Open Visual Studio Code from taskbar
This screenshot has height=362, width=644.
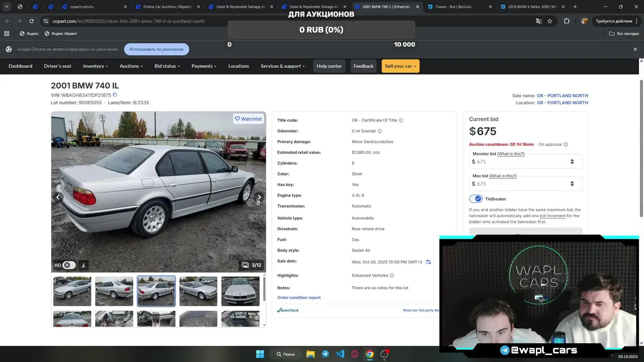(340, 354)
